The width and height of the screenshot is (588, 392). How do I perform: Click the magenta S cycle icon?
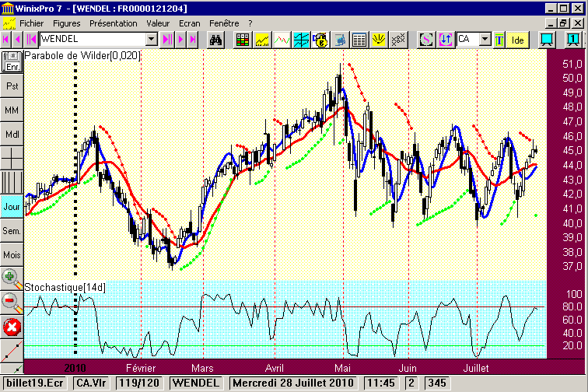point(426,40)
